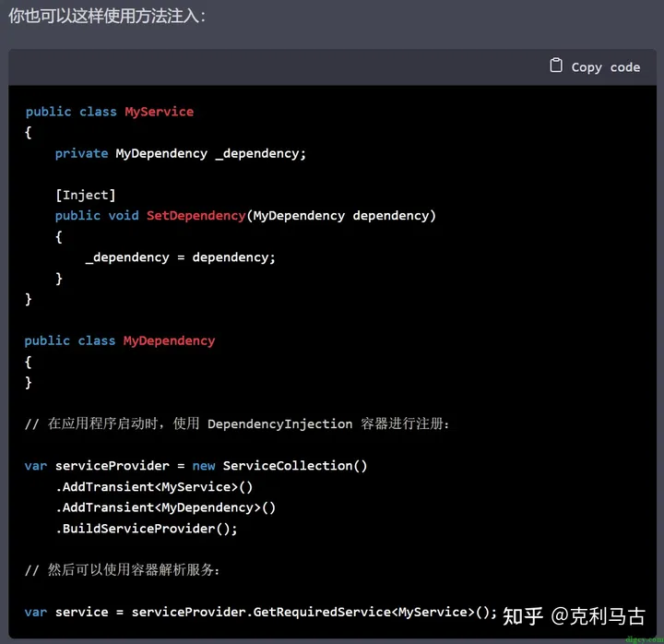Click the heading text 你也可以这样使用方法注入
Viewport: 664px width, 644px height.
point(107,16)
